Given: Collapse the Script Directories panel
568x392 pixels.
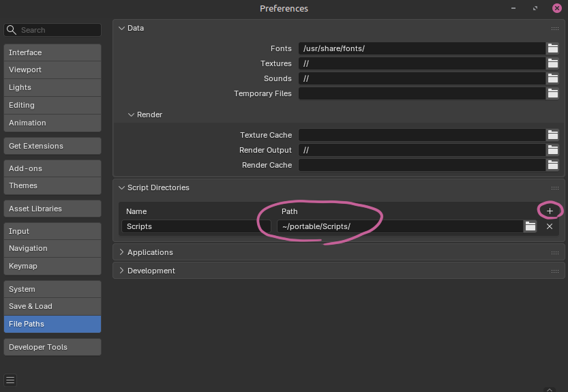Looking at the screenshot, I should click(x=121, y=187).
